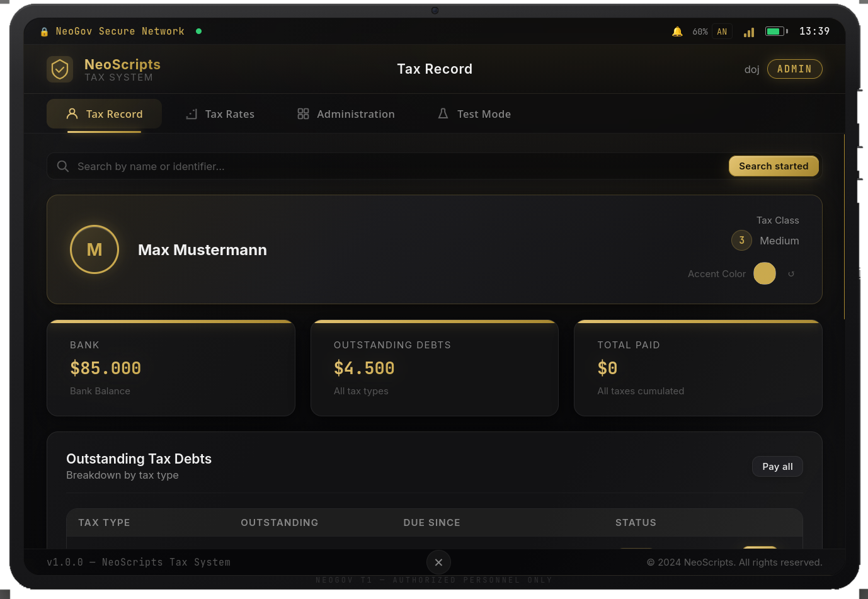Open the accent color swatch picker
This screenshot has height=599, width=868.
coord(765,273)
